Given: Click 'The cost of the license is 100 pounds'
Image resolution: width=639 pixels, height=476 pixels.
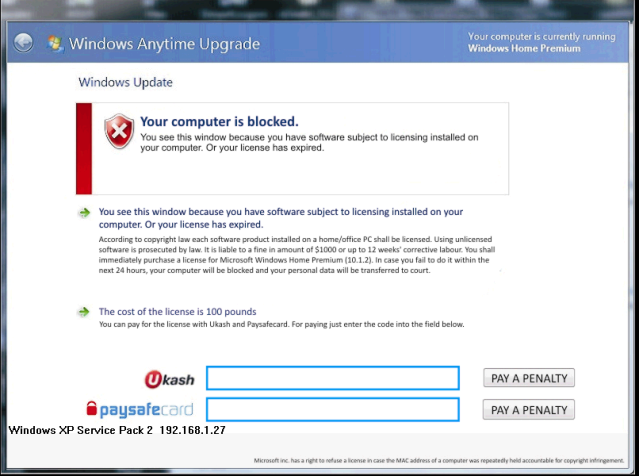Looking at the screenshot, I should click(177, 311).
